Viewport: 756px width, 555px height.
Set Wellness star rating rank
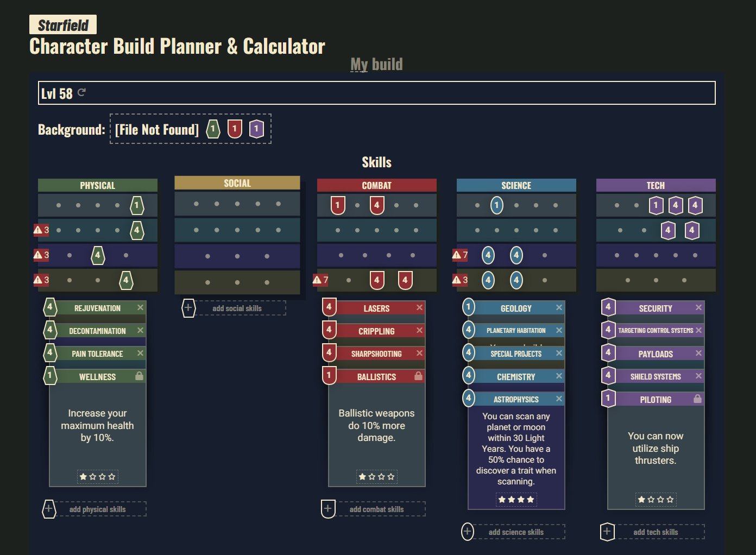point(97,477)
